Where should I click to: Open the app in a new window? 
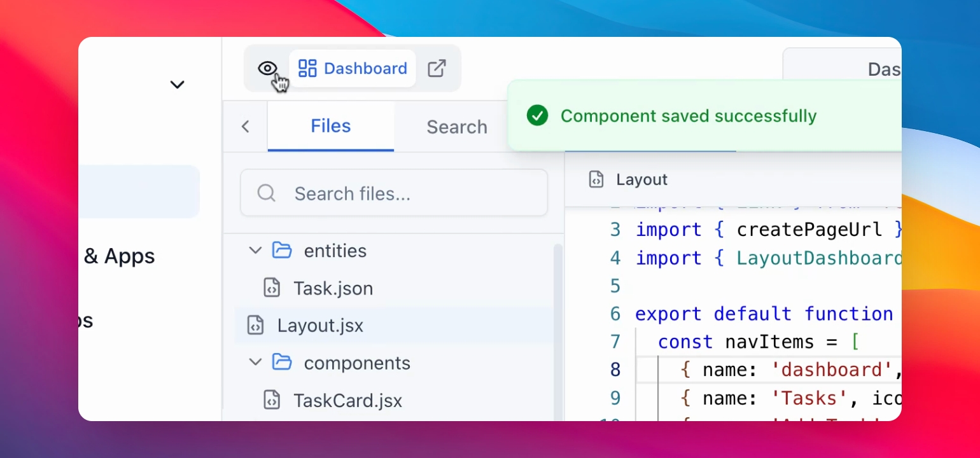click(437, 69)
